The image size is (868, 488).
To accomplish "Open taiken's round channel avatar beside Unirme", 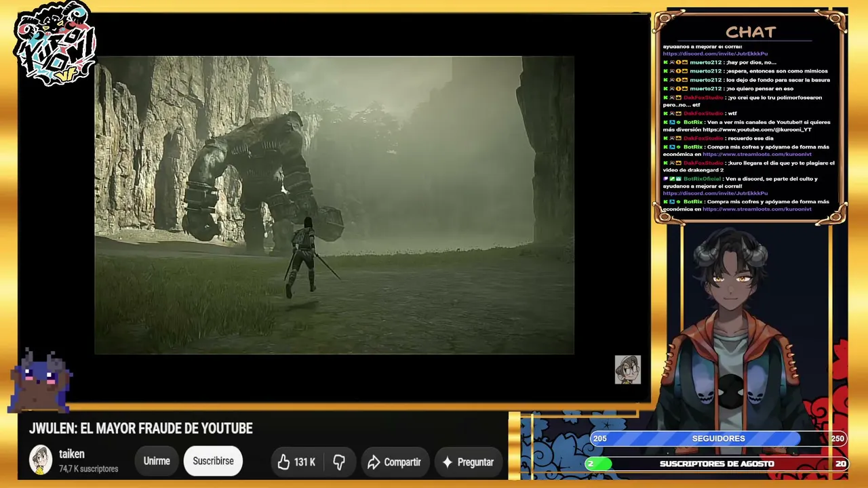I will click(41, 460).
